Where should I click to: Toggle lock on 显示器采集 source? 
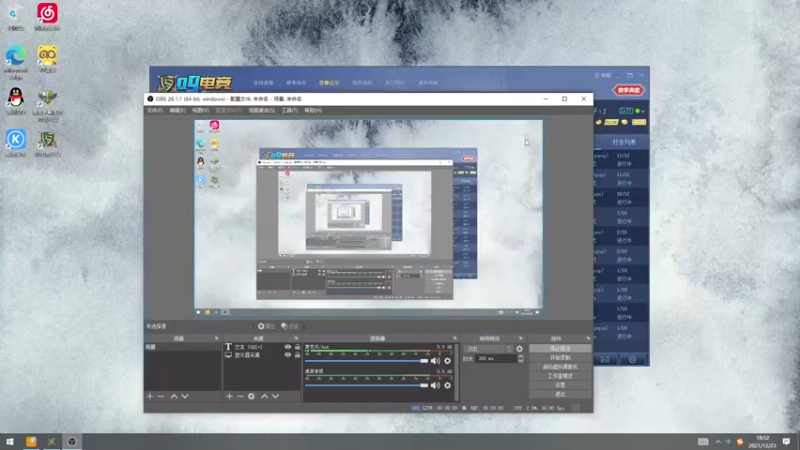click(x=297, y=355)
